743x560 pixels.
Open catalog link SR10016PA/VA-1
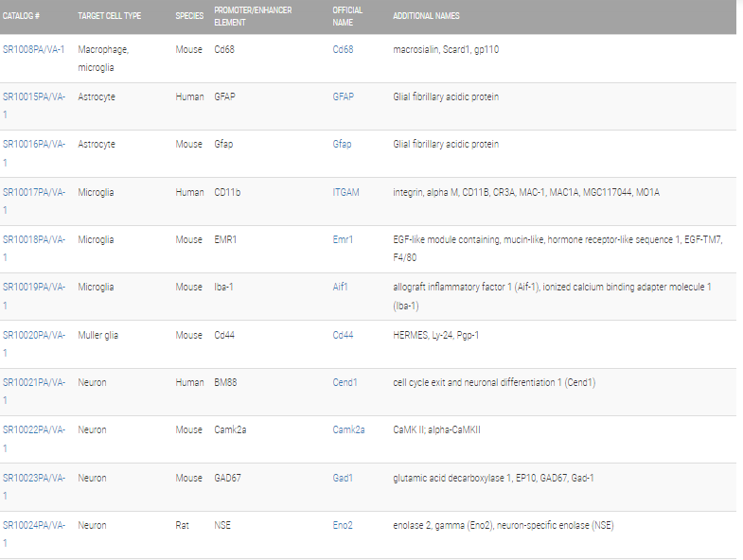[x=34, y=153]
